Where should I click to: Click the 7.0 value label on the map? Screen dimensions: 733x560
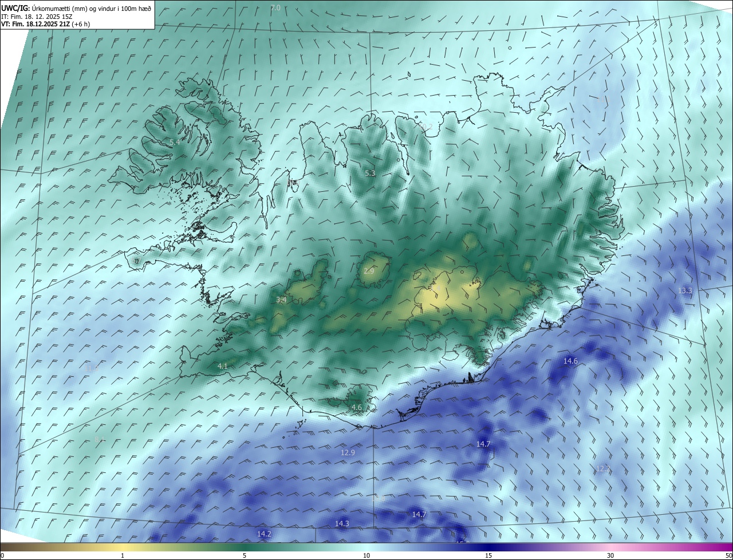coord(275,7)
